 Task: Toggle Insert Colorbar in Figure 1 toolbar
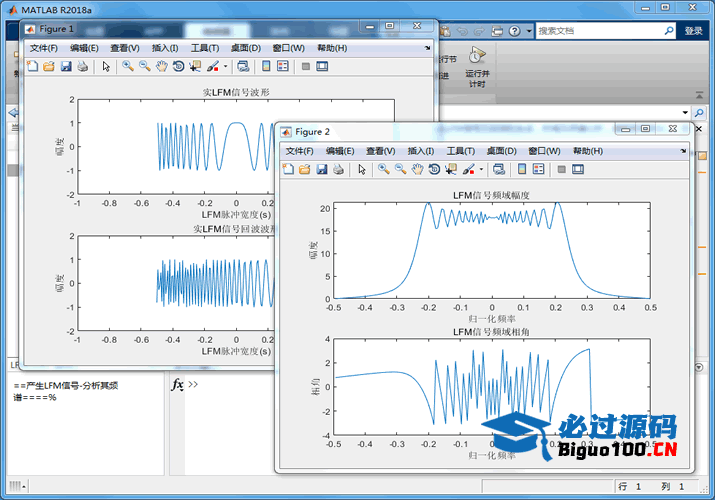[x=266, y=67]
